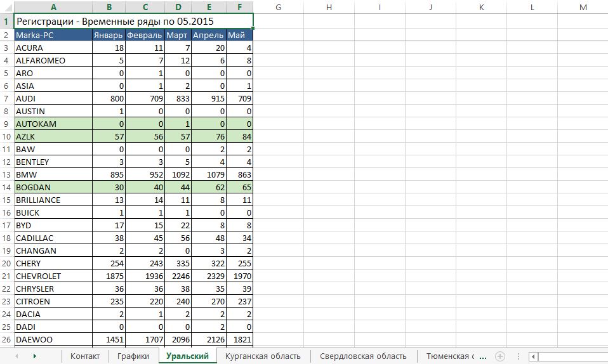
Task: Select column K header
Action: [482, 7]
